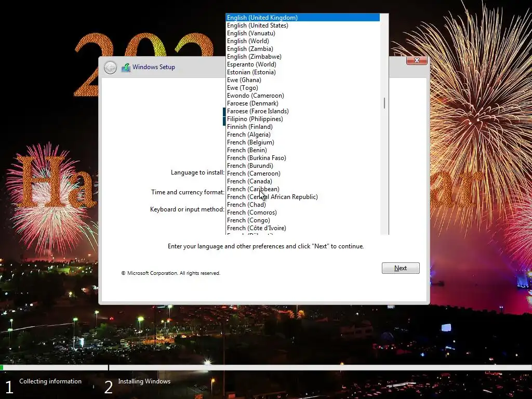Select Faroese (Faroe Islands) entry
The height and width of the screenshot is (399, 532).
303,111
